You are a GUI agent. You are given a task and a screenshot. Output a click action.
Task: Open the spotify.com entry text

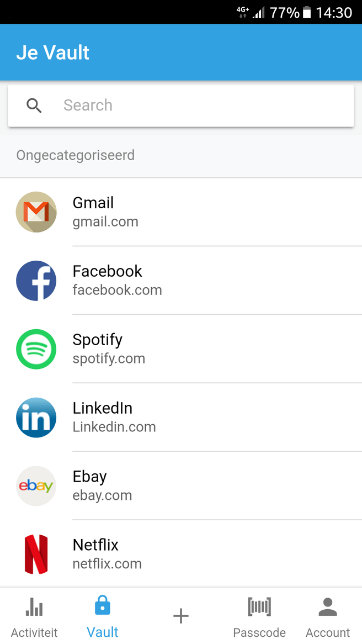[109, 358]
